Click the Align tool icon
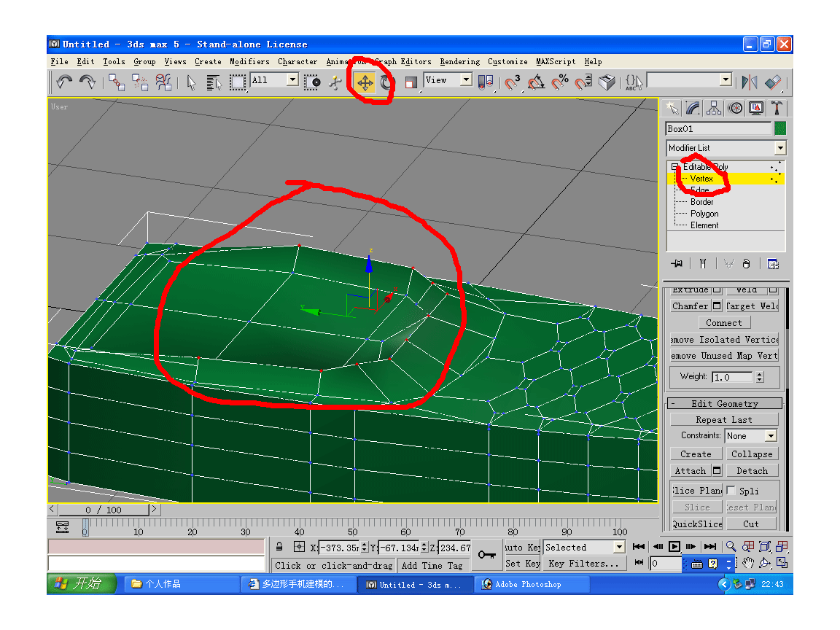 click(773, 82)
